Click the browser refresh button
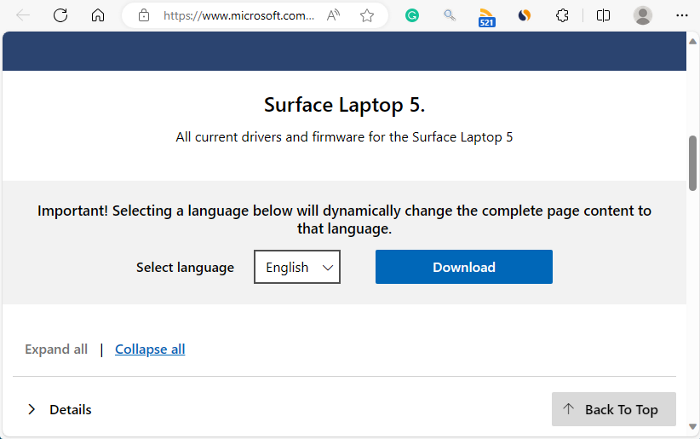 point(60,16)
